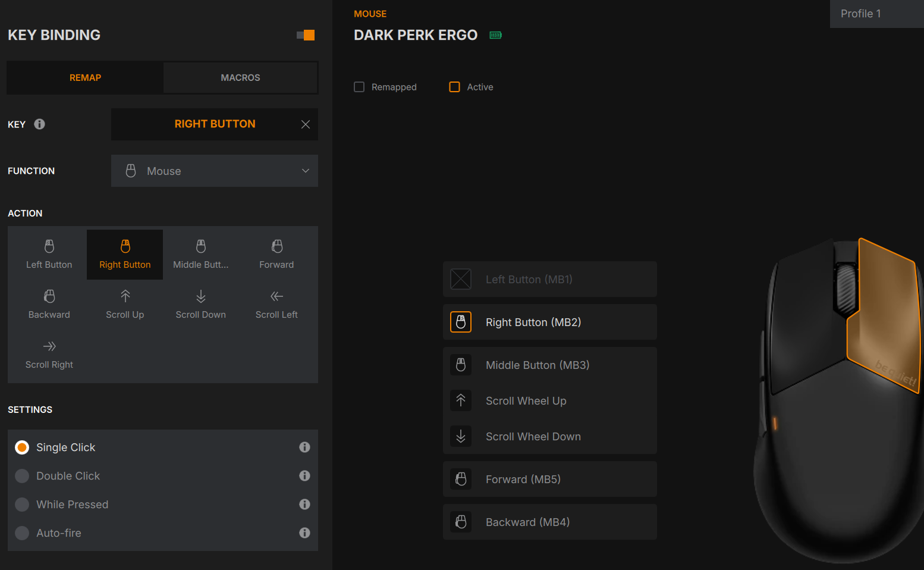Click the Right Button (MB2) mouse icon

click(x=461, y=322)
